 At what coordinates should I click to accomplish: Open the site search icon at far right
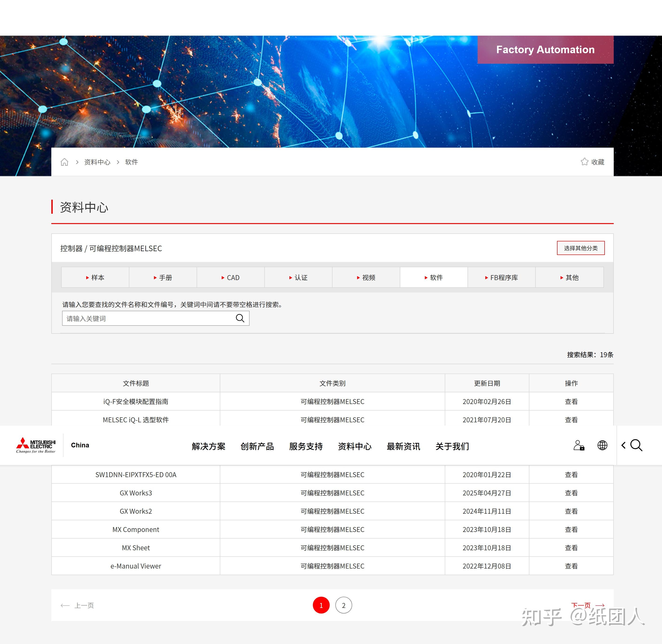pos(636,446)
